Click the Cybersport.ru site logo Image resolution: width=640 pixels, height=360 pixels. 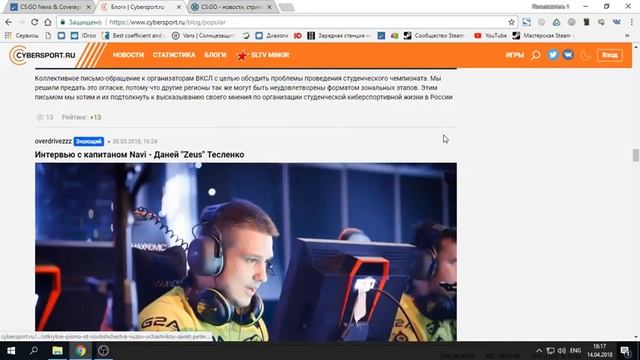click(43, 55)
